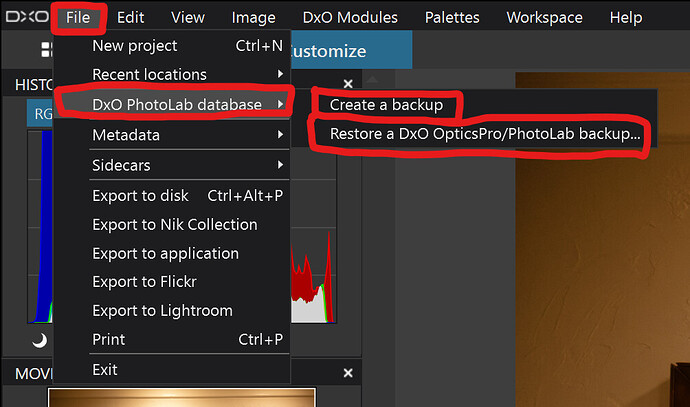This screenshot has height=407, width=690.
Task: Open the Palettes menu
Action: click(x=451, y=17)
